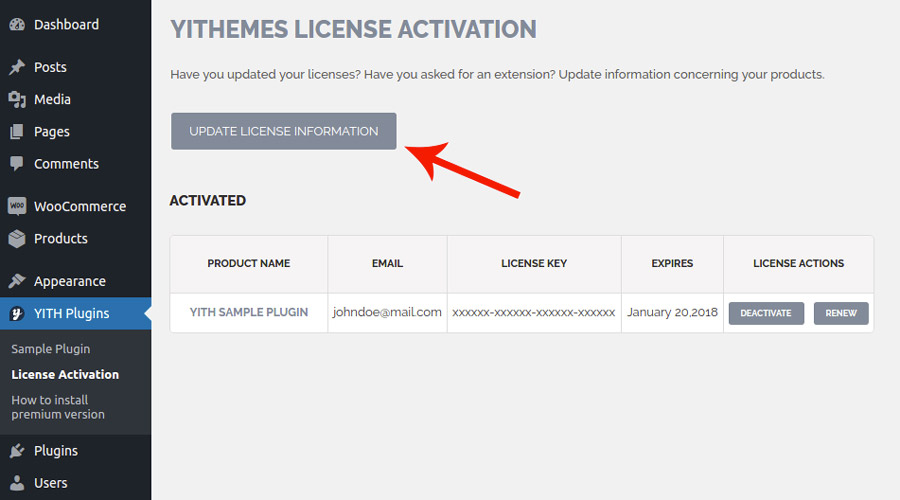Click the YITH Plugins logo icon
Viewport: 900px width, 500px height.
point(17,313)
